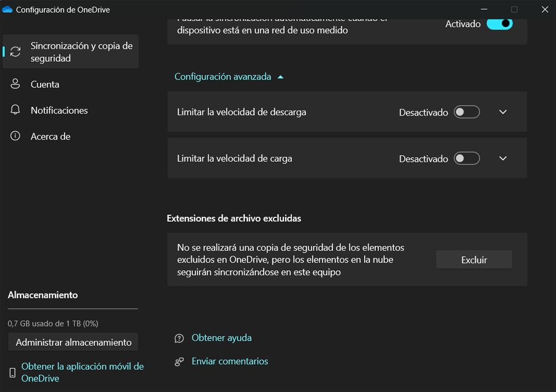The height and width of the screenshot is (392, 556).
Task: Collapse the Configuración avanzada section
Action: (x=228, y=76)
